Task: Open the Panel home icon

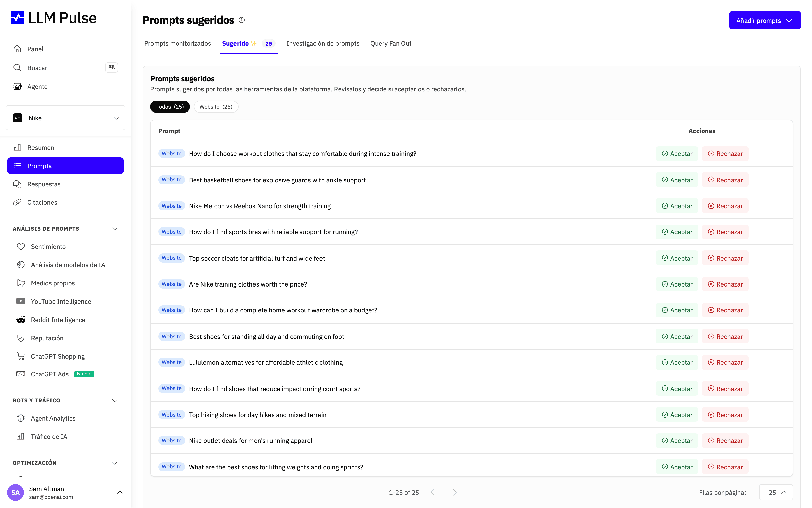Action: coord(18,49)
